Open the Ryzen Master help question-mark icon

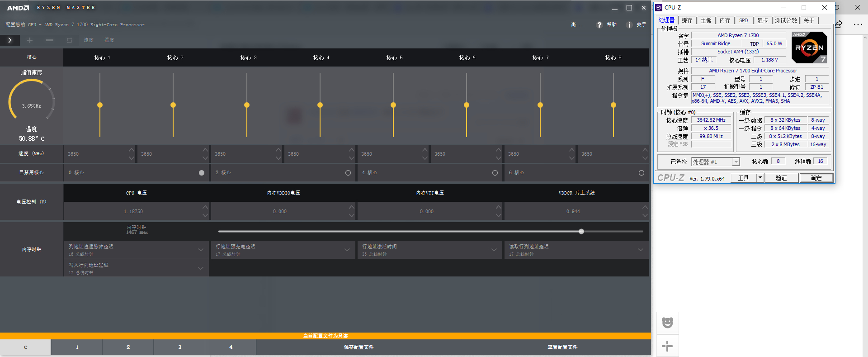click(x=599, y=25)
